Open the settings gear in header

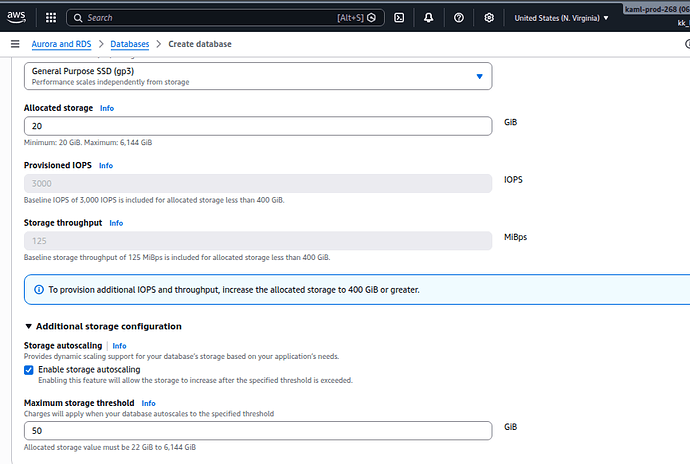coord(488,17)
